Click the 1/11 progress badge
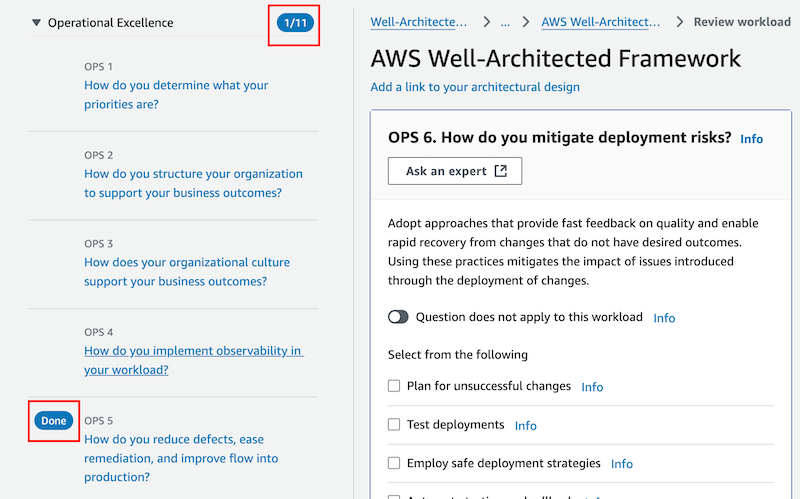800x499 pixels. 295,23
